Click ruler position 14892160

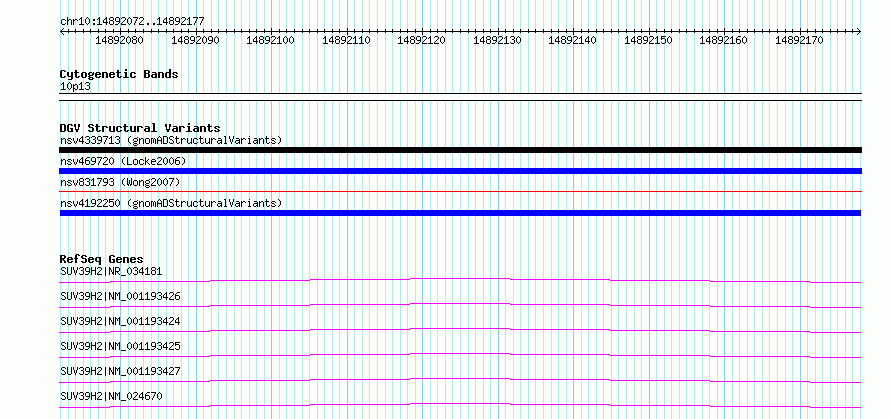(723, 40)
